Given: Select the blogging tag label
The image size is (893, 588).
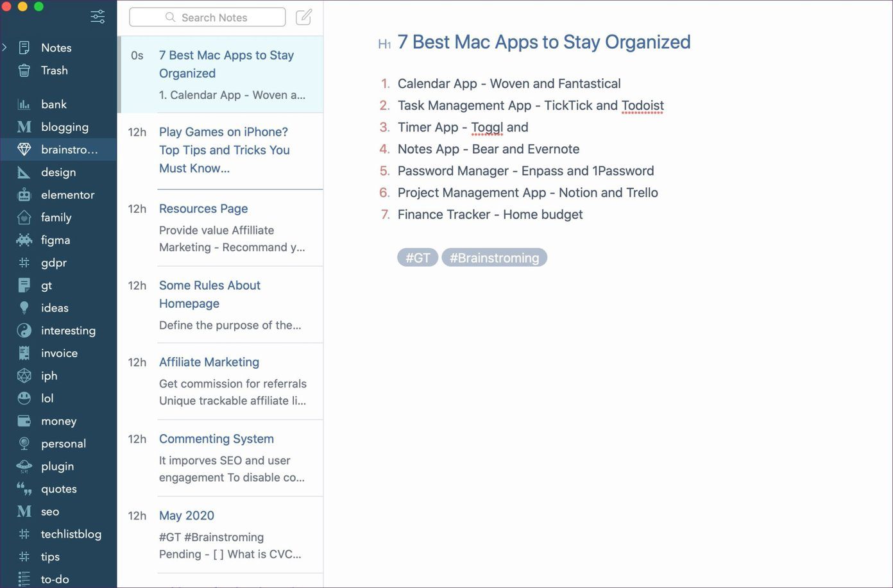Looking at the screenshot, I should click(65, 127).
